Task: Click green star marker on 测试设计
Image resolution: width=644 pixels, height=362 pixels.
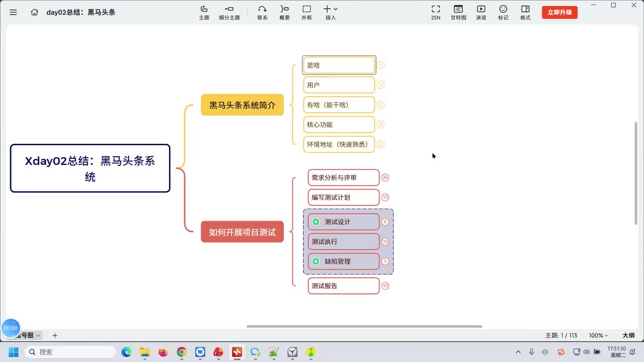Action: point(316,222)
